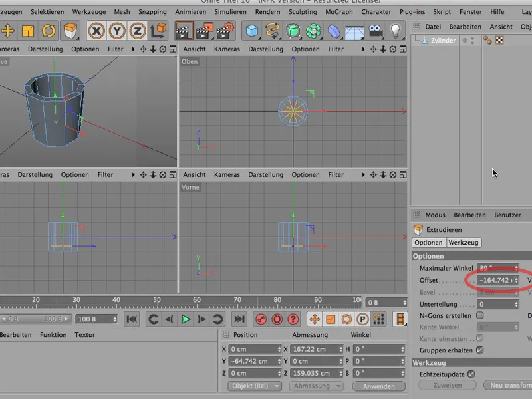Click the Neu transformieren button
The height and width of the screenshot is (399, 532).
(x=508, y=386)
